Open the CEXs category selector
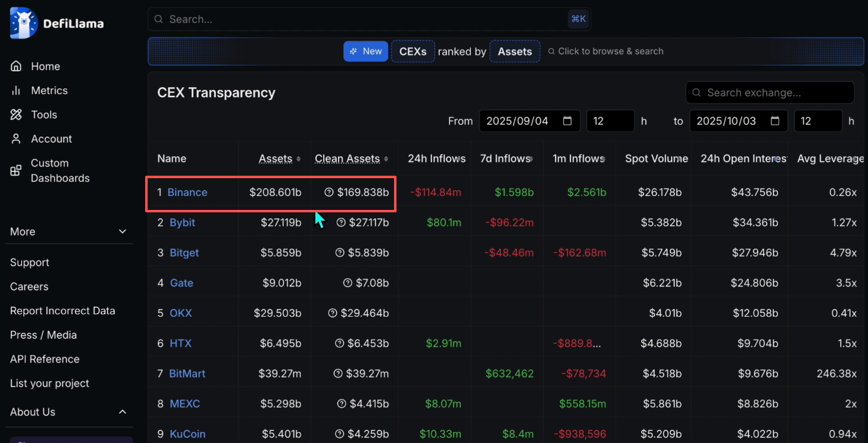Viewport: 868px width, 443px height. [413, 52]
